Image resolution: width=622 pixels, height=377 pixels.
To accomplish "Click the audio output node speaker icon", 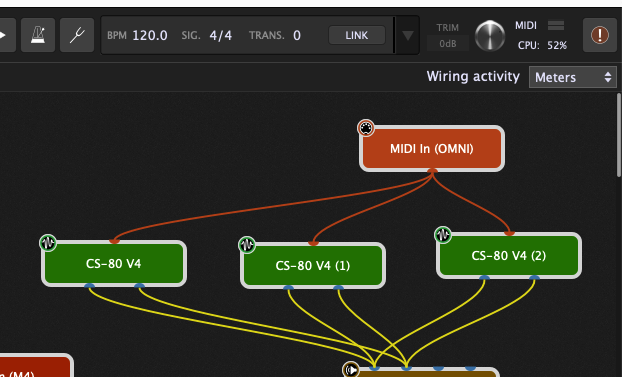I will (351, 370).
